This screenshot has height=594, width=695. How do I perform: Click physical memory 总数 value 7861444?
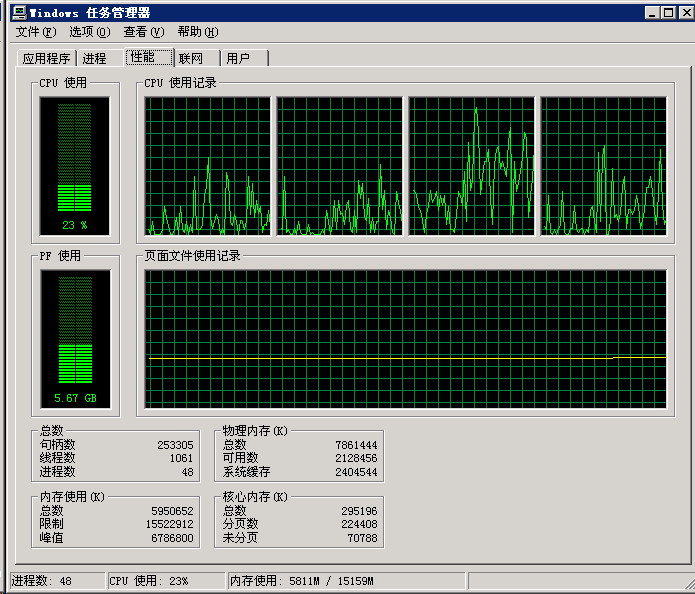click(356, 445)
